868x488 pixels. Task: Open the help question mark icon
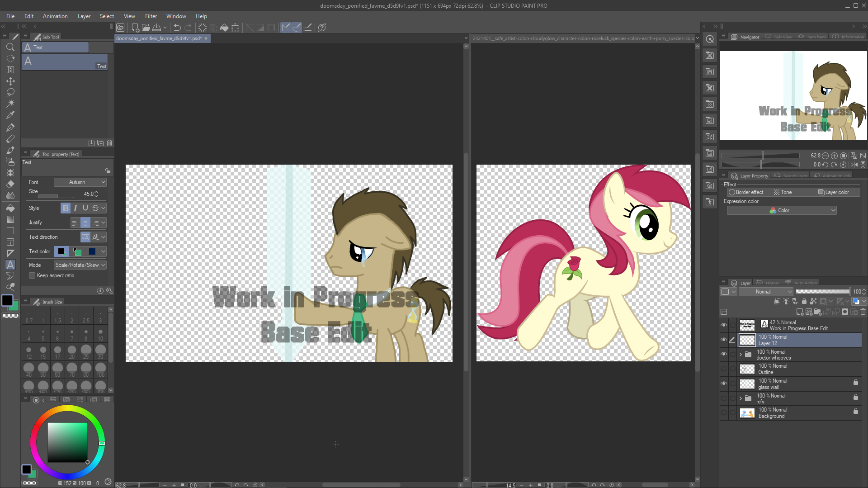click(x=322, y=28)
